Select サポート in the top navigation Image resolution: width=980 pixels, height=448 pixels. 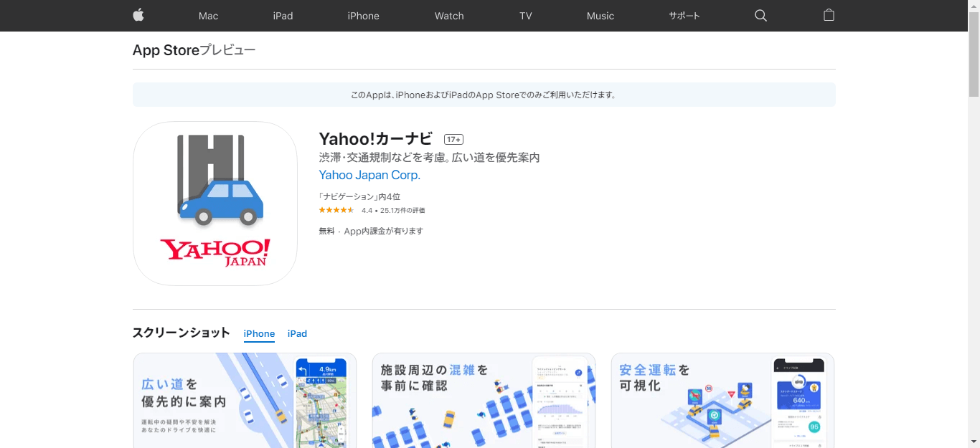tap(683, 15)
